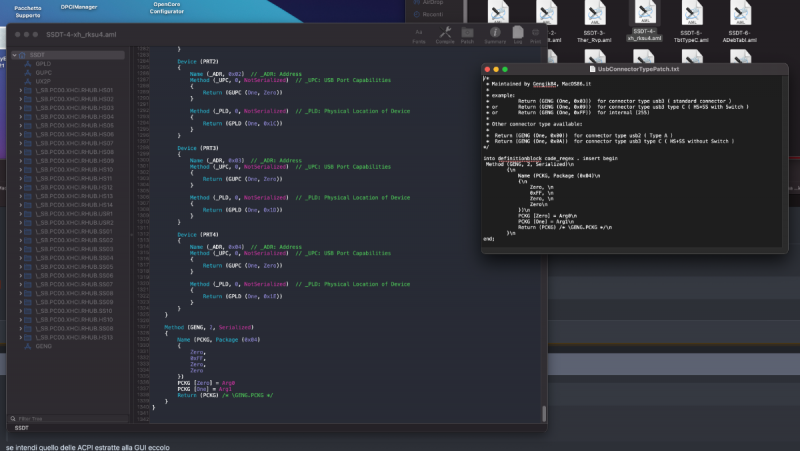Expand the RHUB.SS04 tree node
This screenshot has height=451, width=800.
coord(20,258)
